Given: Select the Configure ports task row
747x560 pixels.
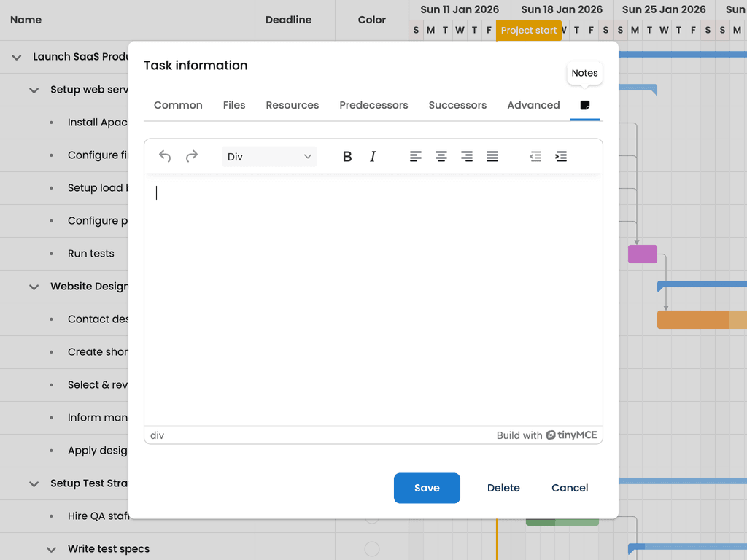Looking at the screenshot, I should pos(64,221).
